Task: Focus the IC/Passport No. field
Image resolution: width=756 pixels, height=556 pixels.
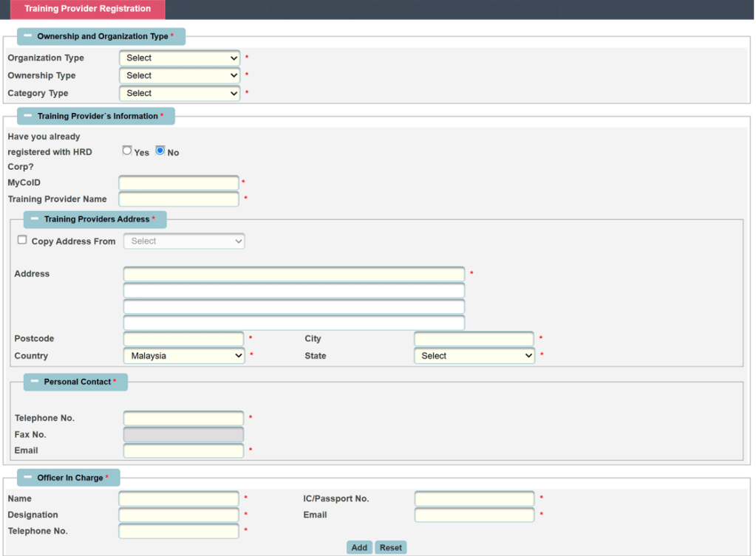Action: pyautogui.click(x=474, y=499)
